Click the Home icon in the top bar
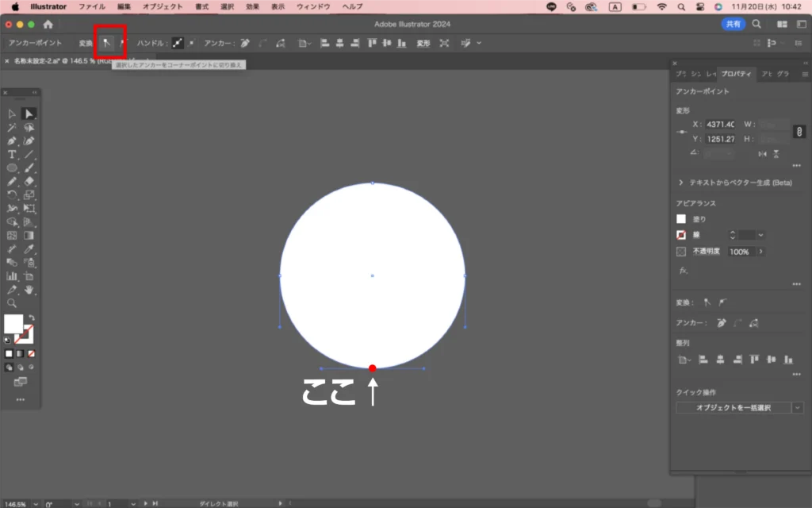This screenshot has width=812, height=508. (48, 25)
